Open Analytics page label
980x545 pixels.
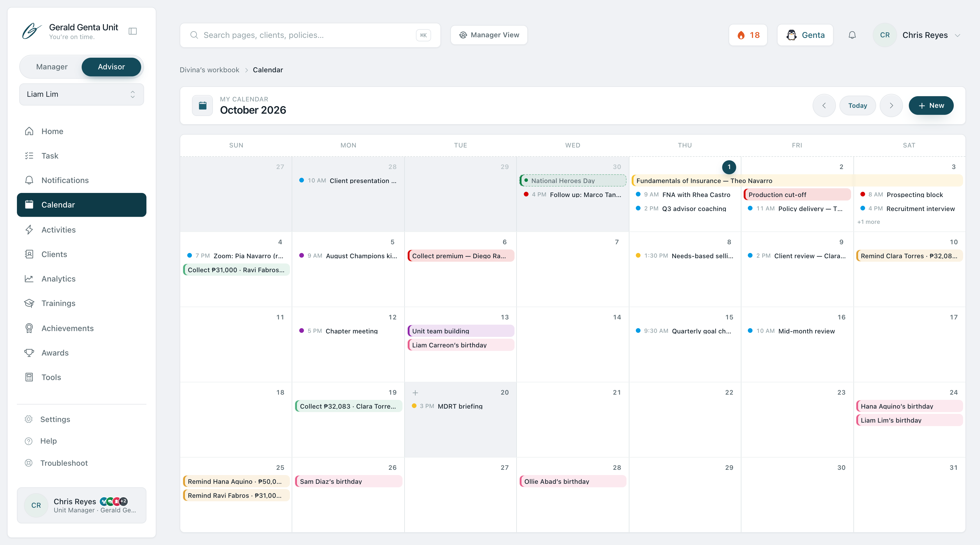[x=59, y=279]
